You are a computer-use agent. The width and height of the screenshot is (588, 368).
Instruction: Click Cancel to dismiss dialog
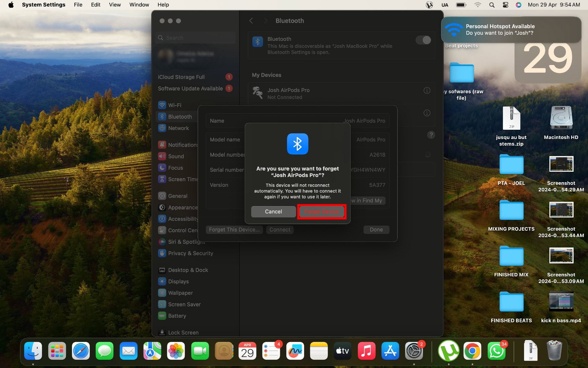(273, 211)
